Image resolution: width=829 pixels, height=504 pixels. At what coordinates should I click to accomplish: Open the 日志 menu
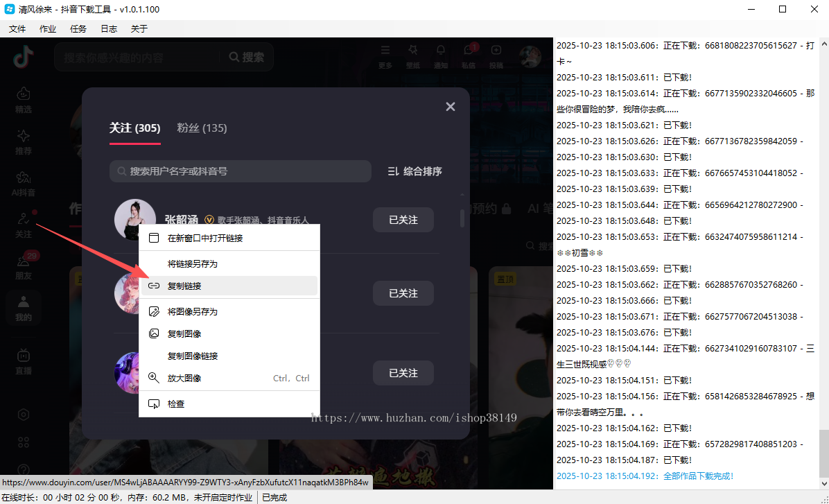pos(109,29)
